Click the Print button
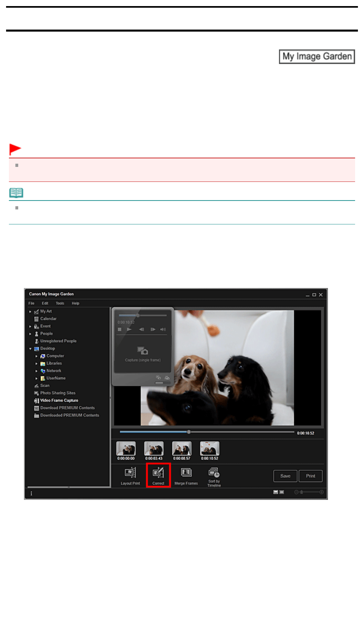Image resolution: width=364 pixels, height=636 pixels. click(x=311, y=476)
